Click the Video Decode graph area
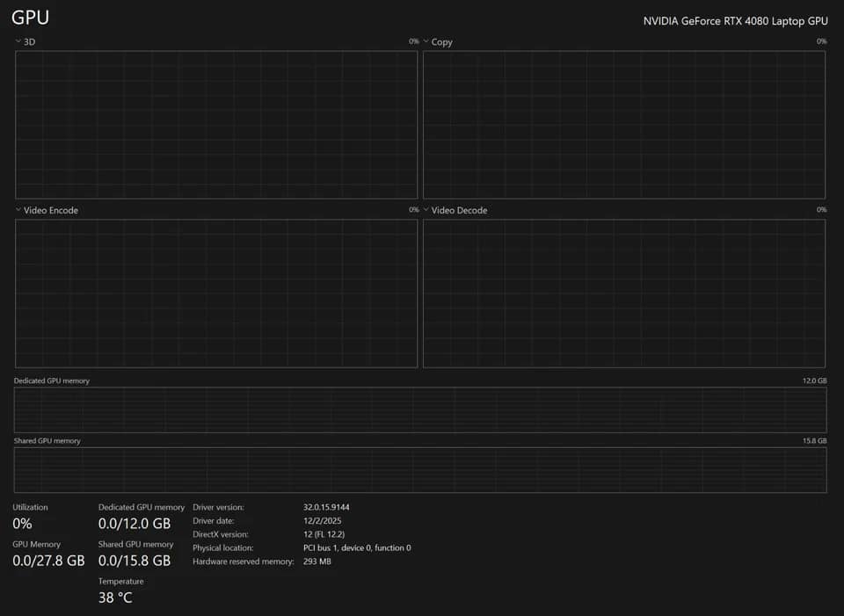This screenshot has width=844, height=616. click(624, 294)
